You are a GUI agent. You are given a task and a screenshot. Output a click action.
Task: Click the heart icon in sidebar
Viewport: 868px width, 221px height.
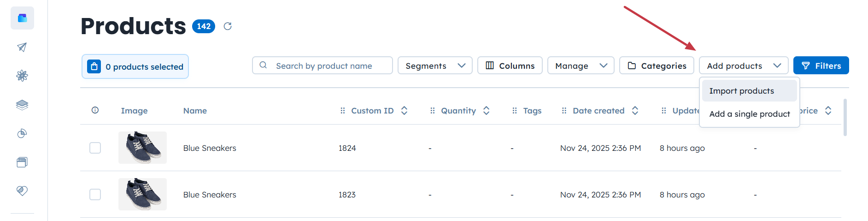coord(22,191)
